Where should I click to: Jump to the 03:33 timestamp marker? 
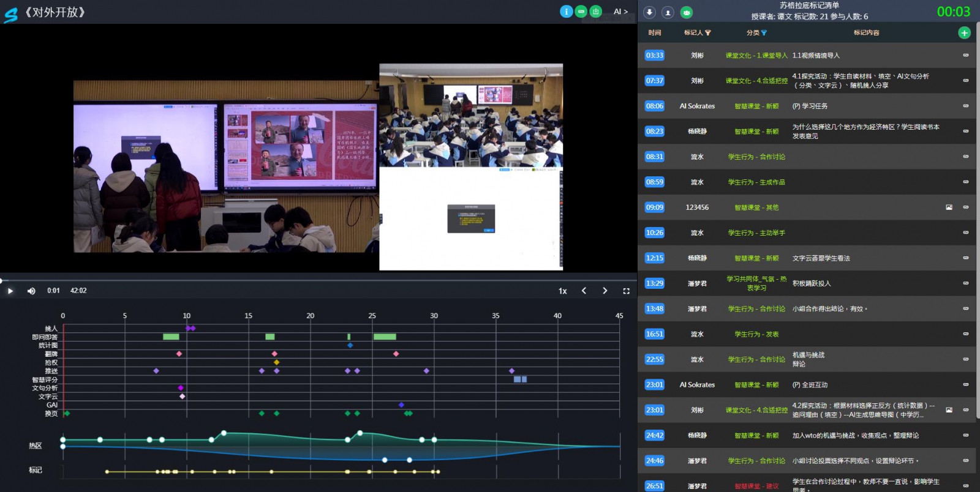click(x=654, y=56)
